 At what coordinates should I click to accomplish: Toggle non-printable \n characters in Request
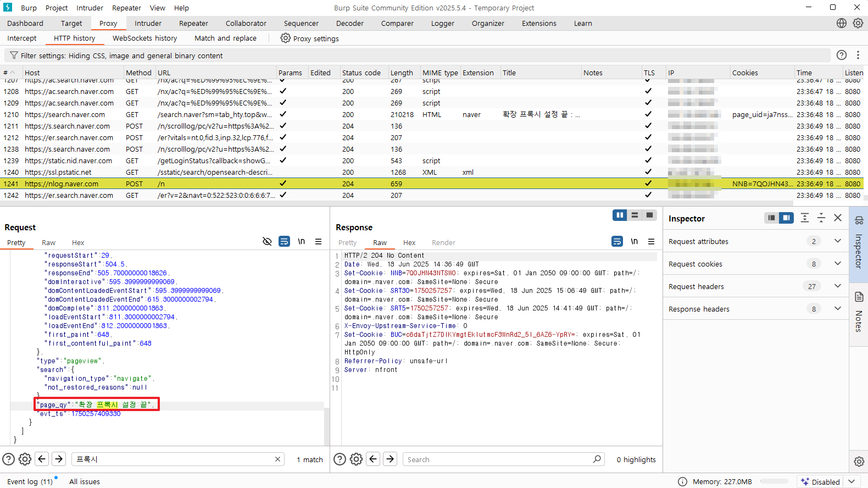tap(302, 241)
